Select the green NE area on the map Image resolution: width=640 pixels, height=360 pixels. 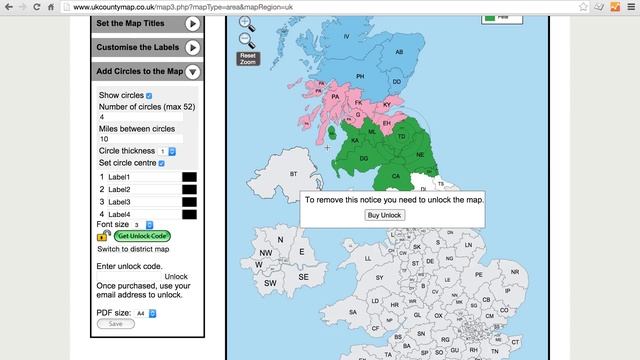[420, 155]
